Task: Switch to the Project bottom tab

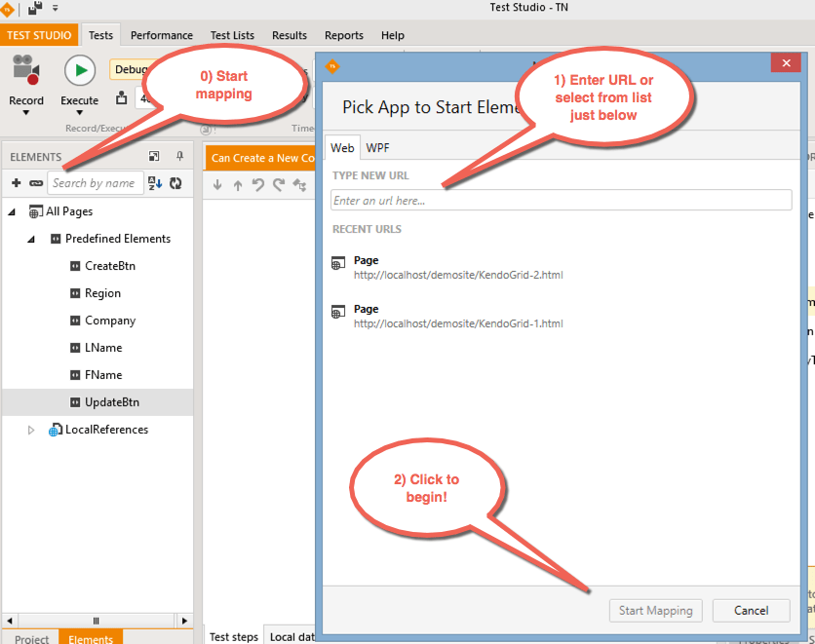Action: click(x=32, y=638)
